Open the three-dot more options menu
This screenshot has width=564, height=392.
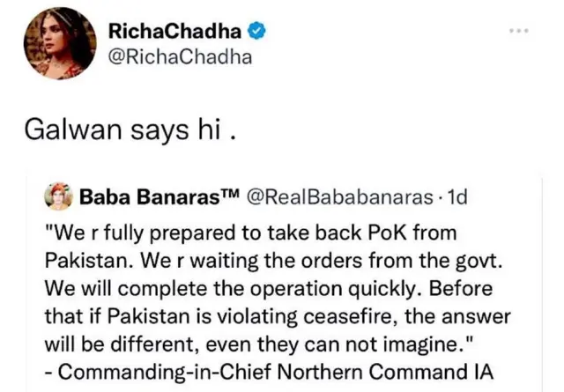pos(520,32)
